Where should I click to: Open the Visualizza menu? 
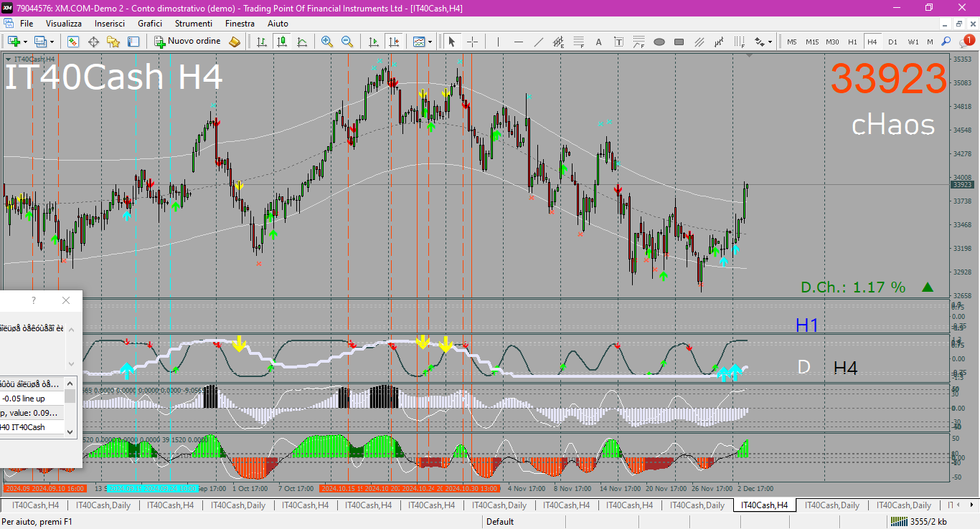click(x=64, y=24)
